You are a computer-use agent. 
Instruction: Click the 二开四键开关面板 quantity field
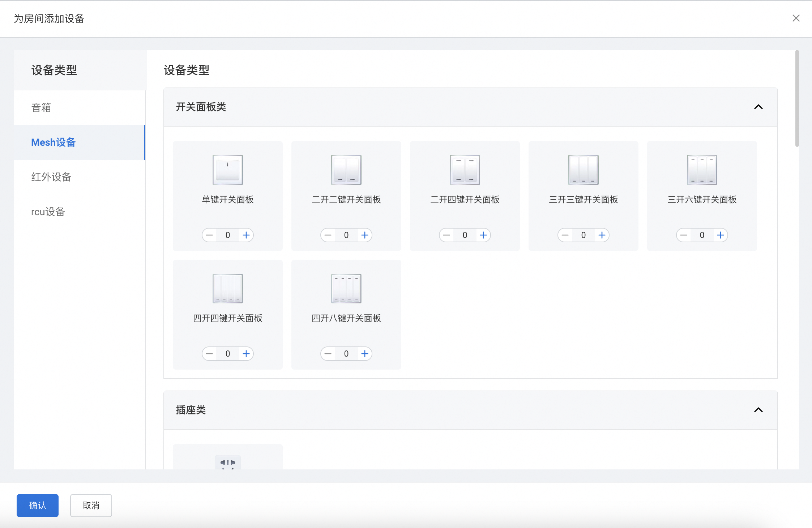465,235
